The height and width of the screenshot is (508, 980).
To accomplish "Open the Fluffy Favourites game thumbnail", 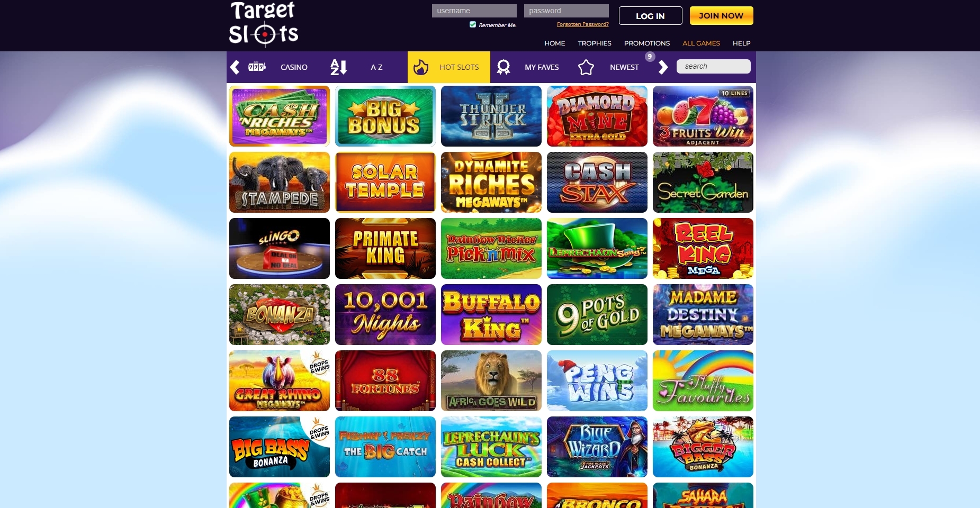I will [x=703, y=381].
